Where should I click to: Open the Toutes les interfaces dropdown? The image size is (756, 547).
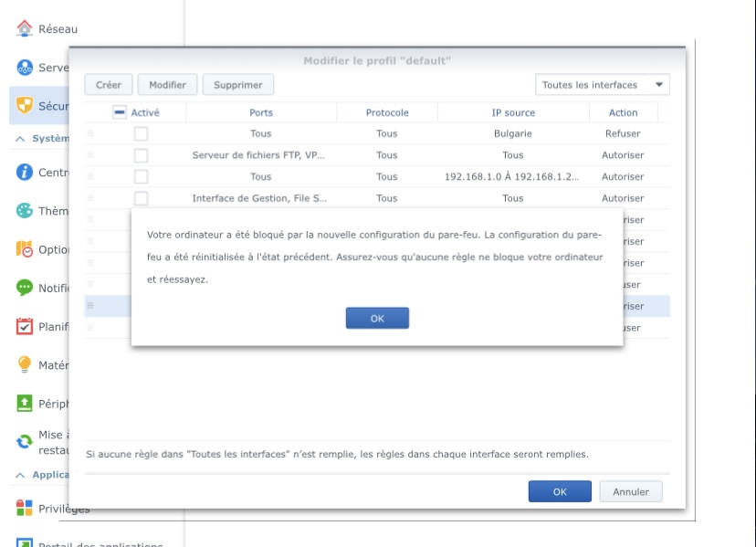click(x=602, y=85)
